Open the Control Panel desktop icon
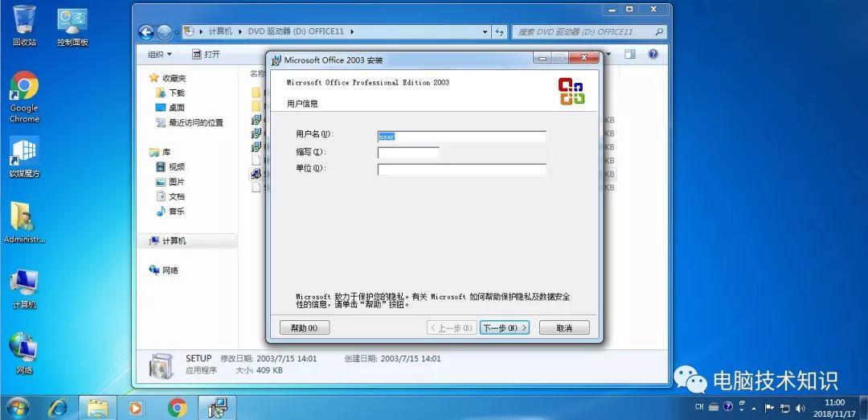The width and height of the screenshot is (868, 420). click(x=72, y=27)
